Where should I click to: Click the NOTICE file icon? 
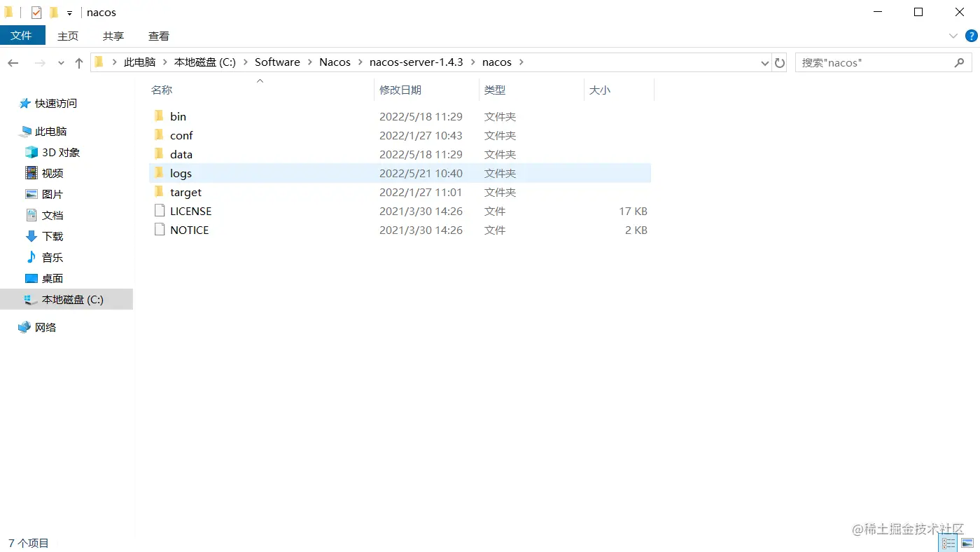(x=159, y=230)
